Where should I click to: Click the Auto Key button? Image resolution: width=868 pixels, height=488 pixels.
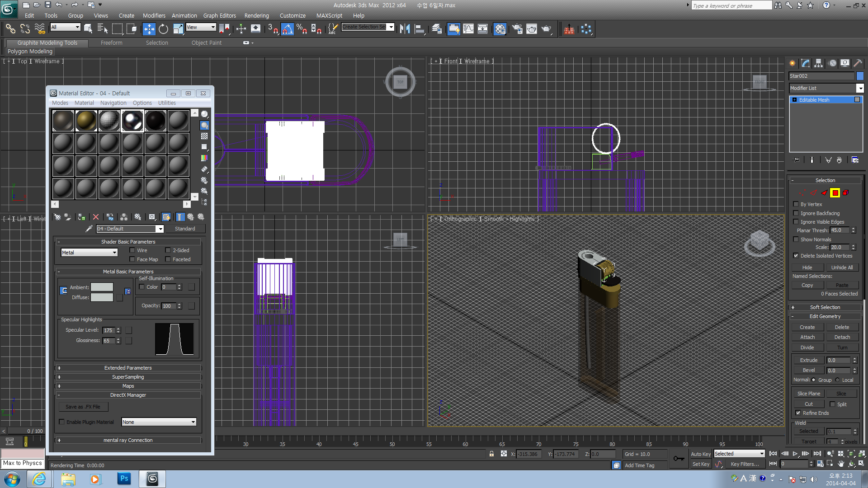(700, 454)
